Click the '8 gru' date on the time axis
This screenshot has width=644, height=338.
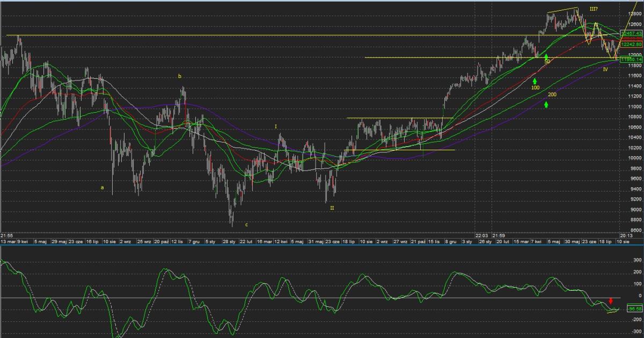[x=449, y=242]
